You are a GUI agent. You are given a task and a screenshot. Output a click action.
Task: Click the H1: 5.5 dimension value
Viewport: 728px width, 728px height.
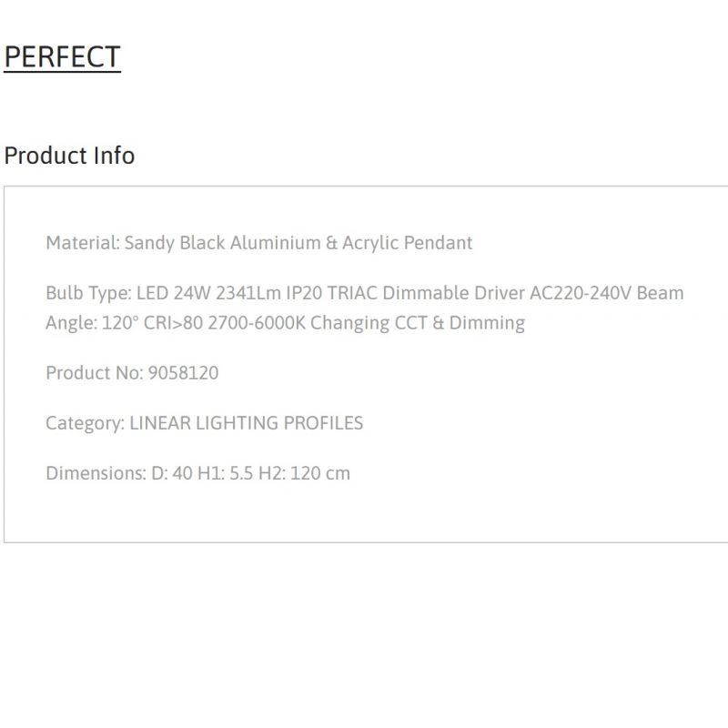[x=225, y=473]
